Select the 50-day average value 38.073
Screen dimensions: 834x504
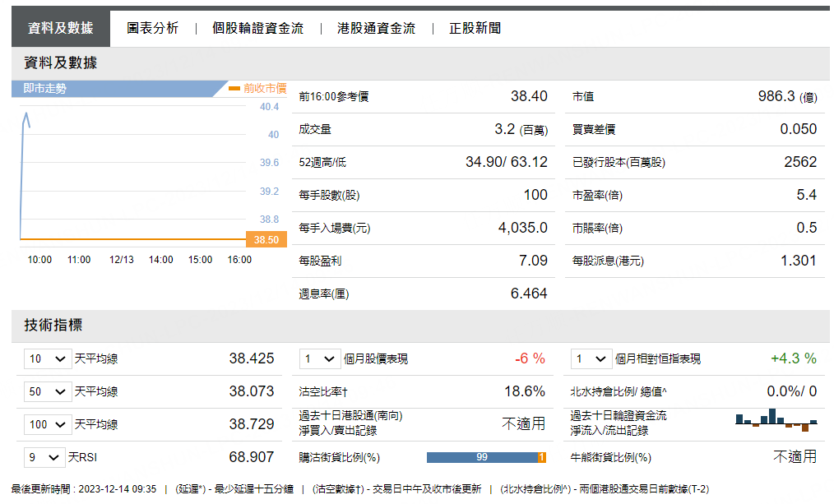point(252,392)
